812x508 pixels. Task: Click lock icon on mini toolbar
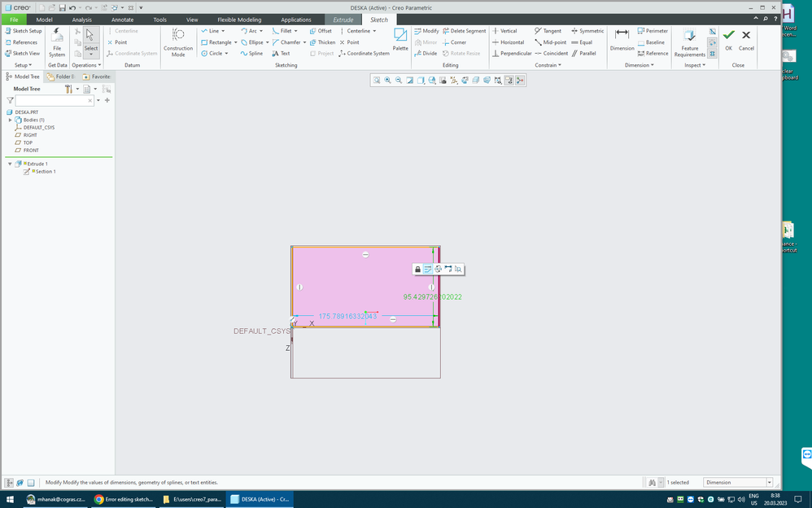click(x=417, y=269)
